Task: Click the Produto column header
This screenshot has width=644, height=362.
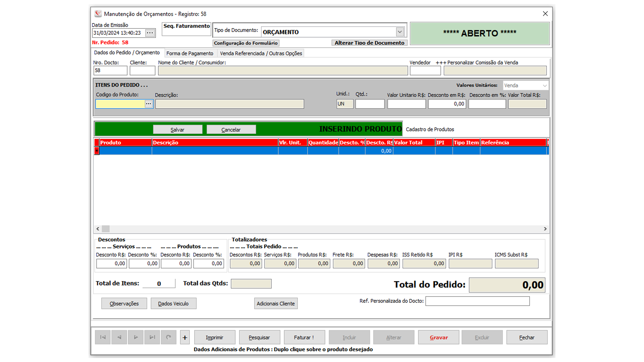Action: 125,142
